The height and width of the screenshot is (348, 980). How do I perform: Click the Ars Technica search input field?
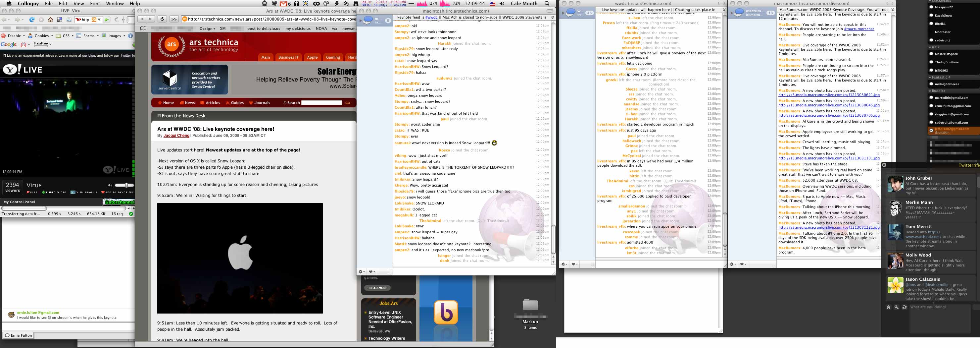(x=321, y=103)
